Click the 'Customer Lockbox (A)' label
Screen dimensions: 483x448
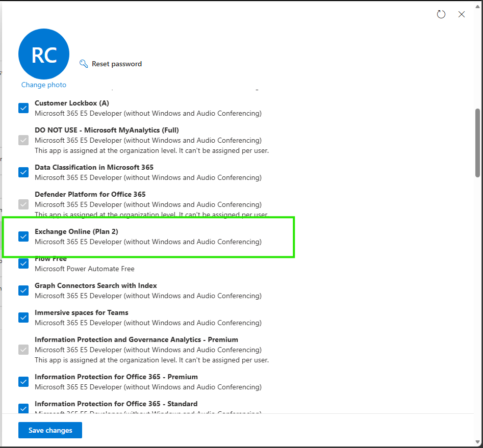(72, 103)
